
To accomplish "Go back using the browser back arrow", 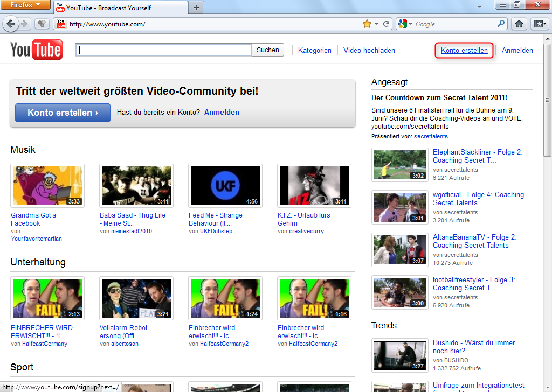I will 11,24.
